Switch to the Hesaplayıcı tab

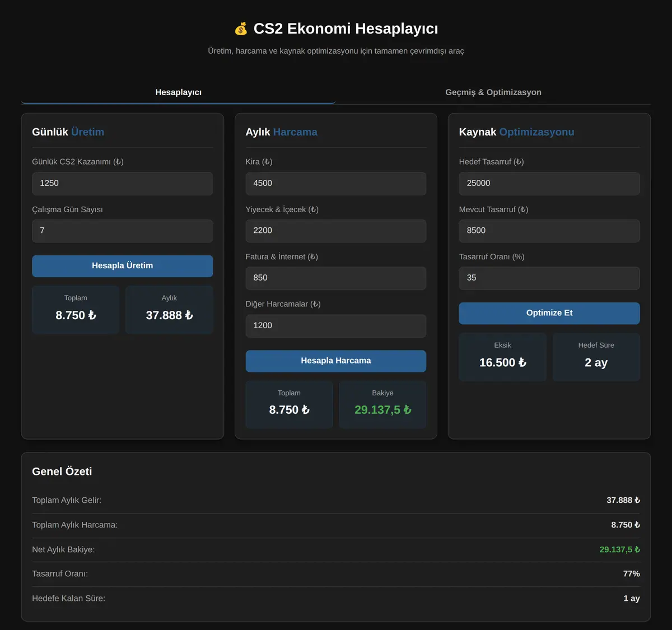click(x=178, y=92)
